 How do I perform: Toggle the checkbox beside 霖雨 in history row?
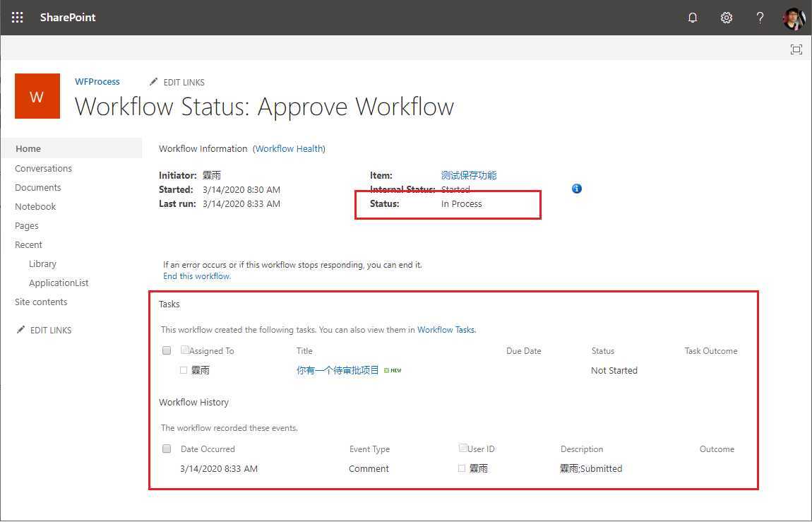461,468
